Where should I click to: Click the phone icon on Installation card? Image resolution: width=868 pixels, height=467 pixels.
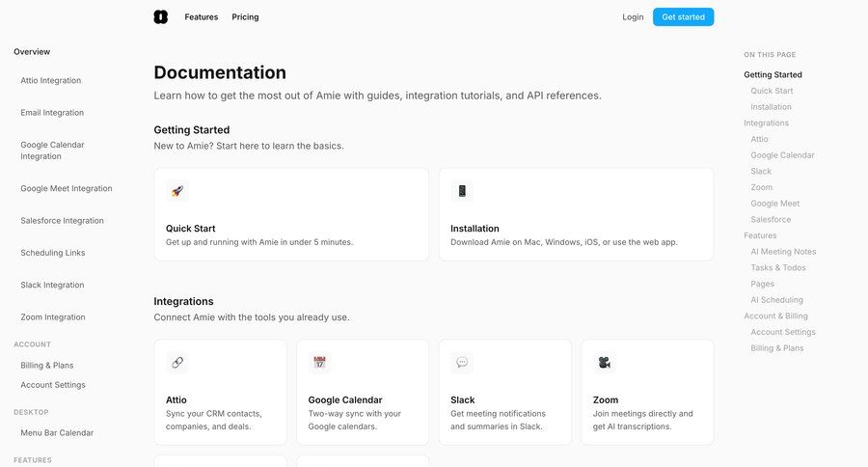[462, 191]
